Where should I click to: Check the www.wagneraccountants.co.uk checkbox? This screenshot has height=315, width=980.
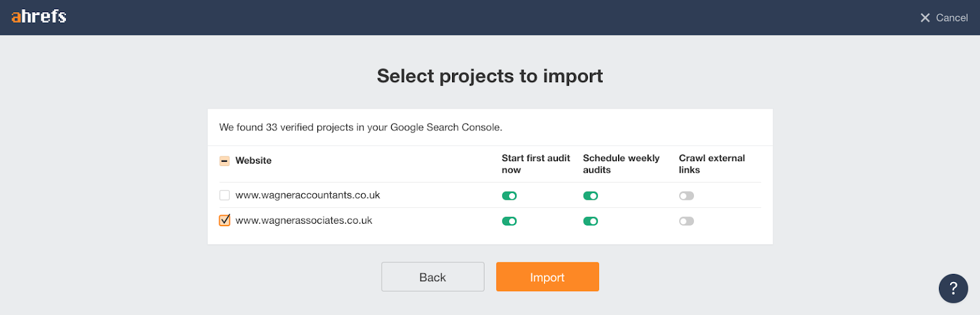coord(225,195)
